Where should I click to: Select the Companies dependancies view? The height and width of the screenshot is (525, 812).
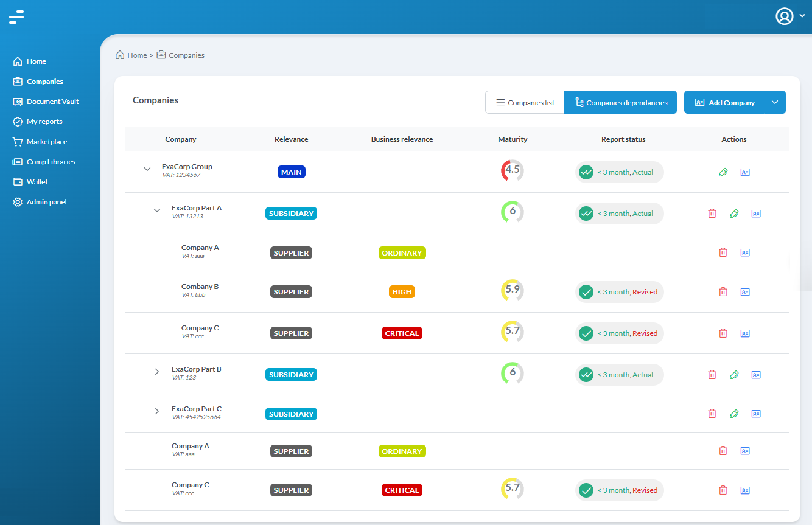(x=620, y=102)
